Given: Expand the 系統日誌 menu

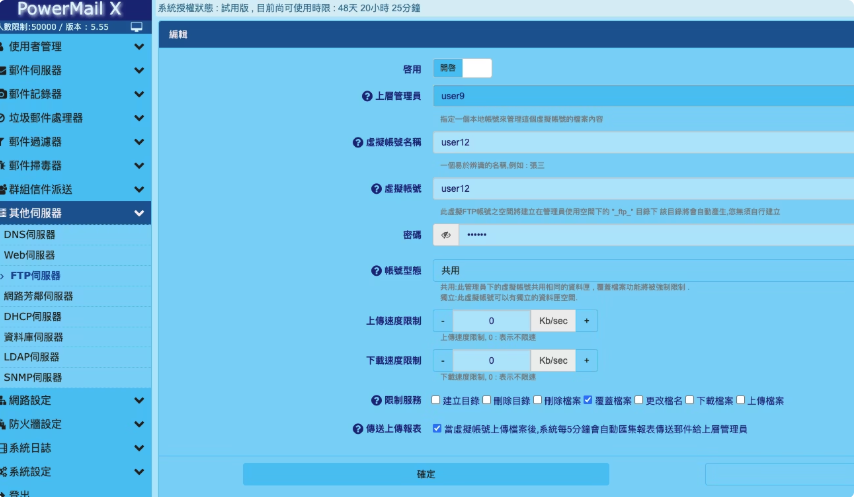Looking at the screenshot, I should (75, 448).
